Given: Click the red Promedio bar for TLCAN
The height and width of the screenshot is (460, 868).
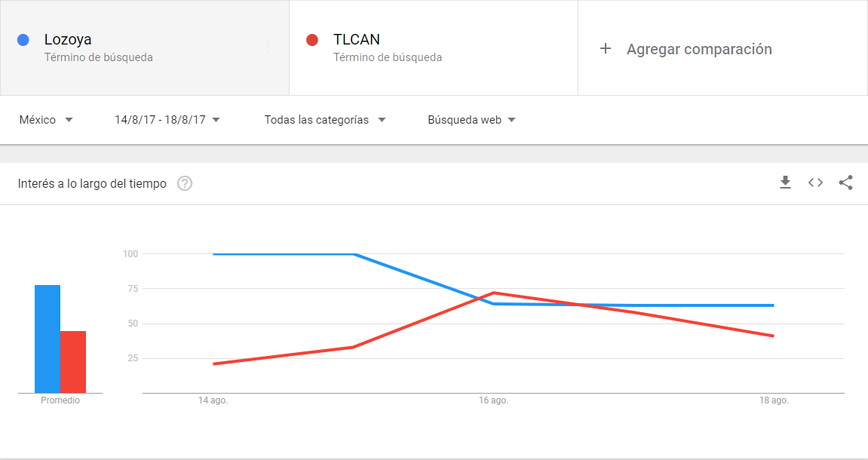Looking at the screenshot, I should (73, 362).
